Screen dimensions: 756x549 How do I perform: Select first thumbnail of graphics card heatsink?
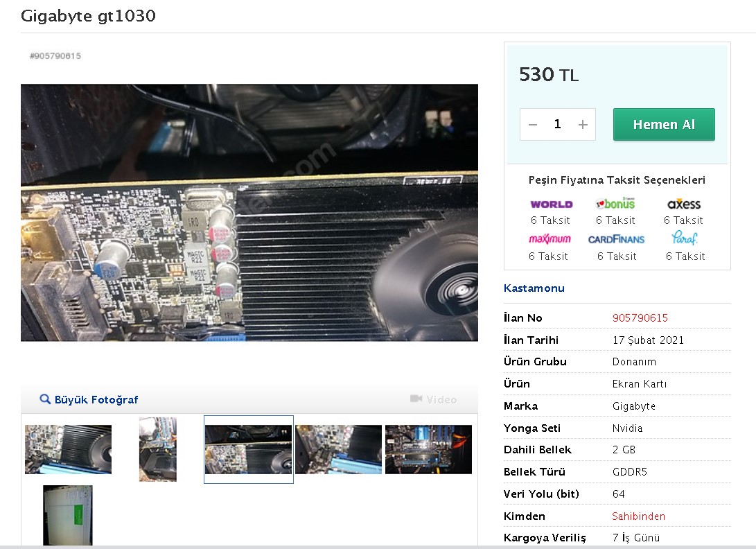68,449
